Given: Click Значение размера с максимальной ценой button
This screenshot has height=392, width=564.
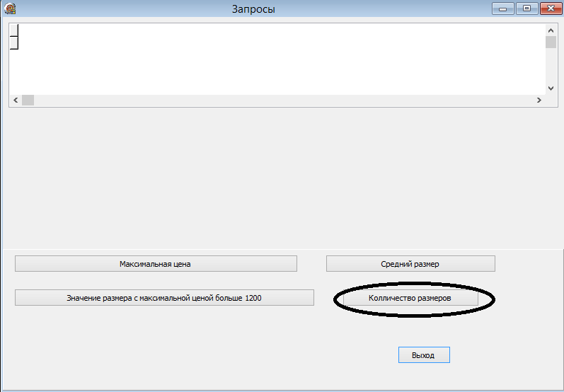Looking at the screenshot, I should [164, 297].
